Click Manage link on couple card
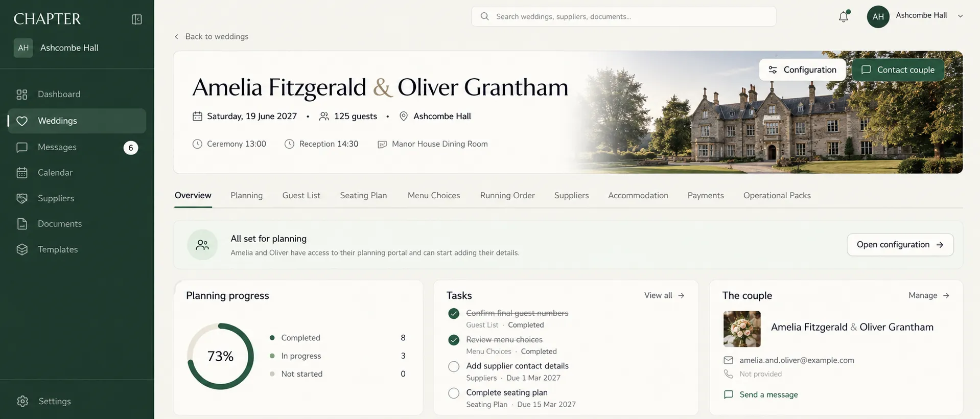The image size is (980, 419). coord(929,295)
